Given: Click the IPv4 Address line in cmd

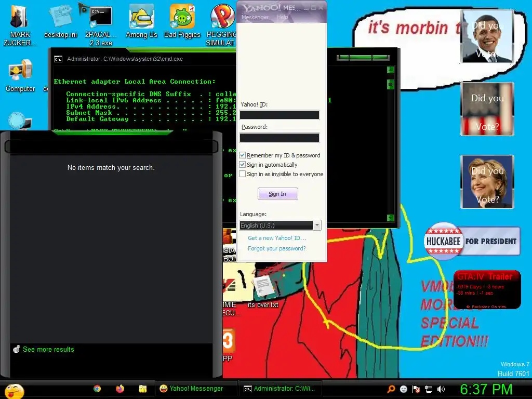Looking at the screenshot, I should (x=151, y=107).
